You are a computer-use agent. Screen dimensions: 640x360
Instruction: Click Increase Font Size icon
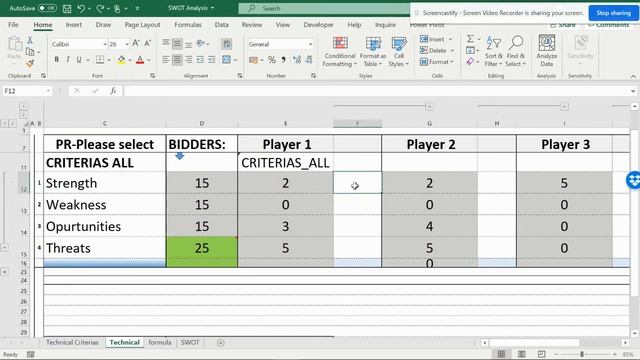click(136, 43)
